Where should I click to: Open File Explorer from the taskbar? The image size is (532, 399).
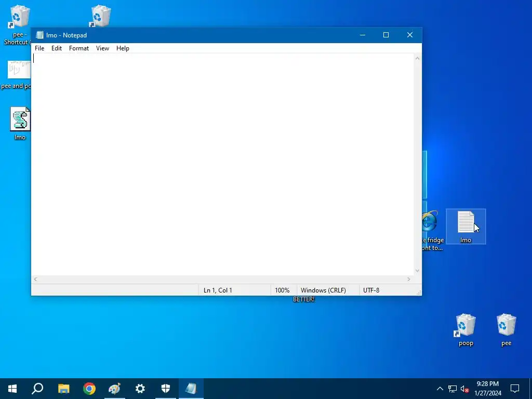point(63,389)
